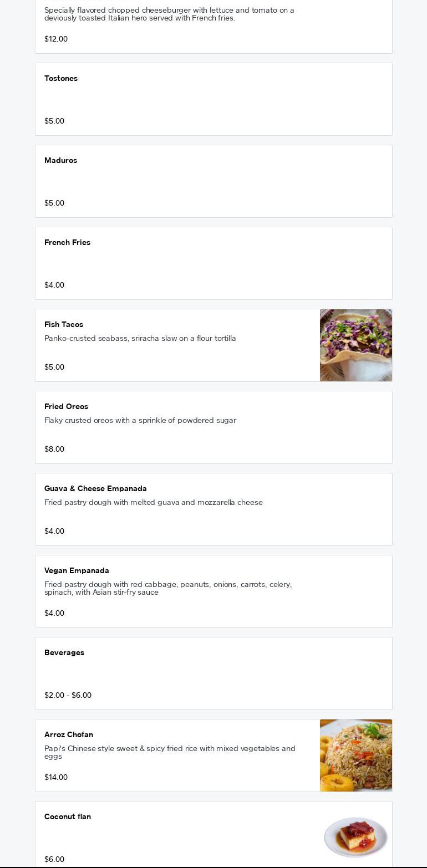Click the Fish Tacos photo thumbnail
Image resolution: width=427 pixels, height=868 pixels.
pyautogui.click(x=355, y=345)
